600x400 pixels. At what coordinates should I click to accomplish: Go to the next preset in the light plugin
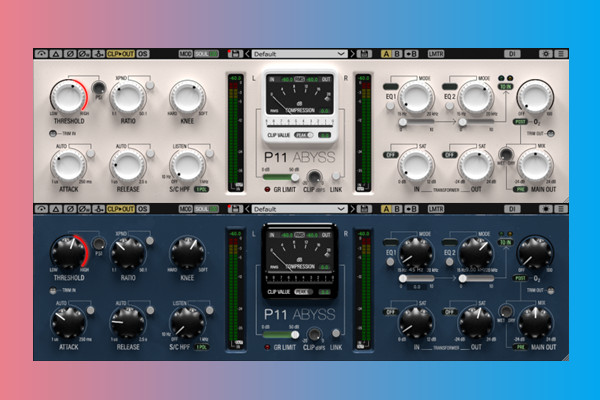point(352,54)
